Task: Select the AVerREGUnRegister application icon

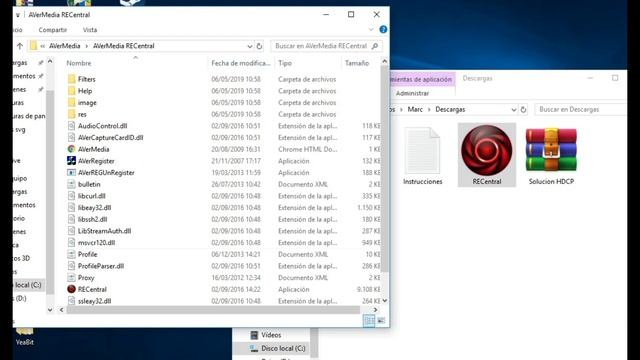Action: 71,173
